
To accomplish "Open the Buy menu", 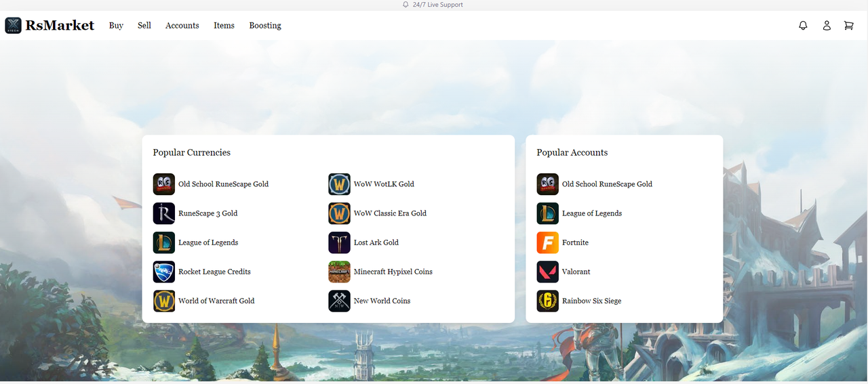I will point(116,26).
